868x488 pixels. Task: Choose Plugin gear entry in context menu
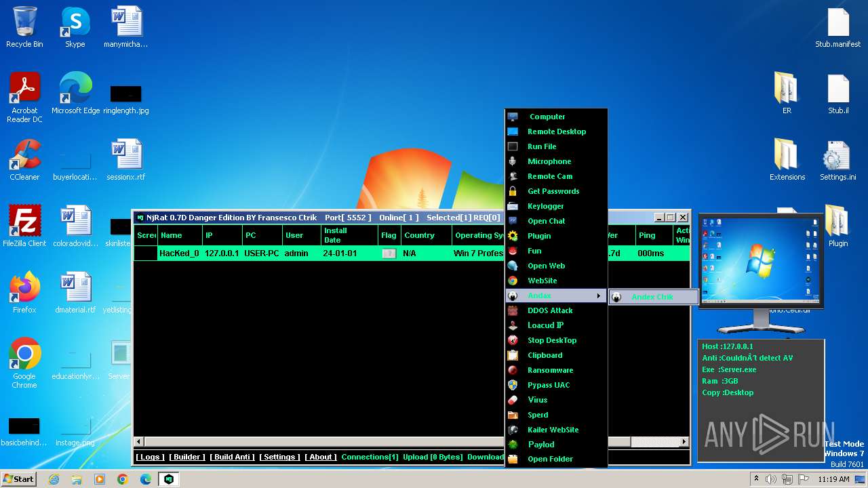point(556,236)
